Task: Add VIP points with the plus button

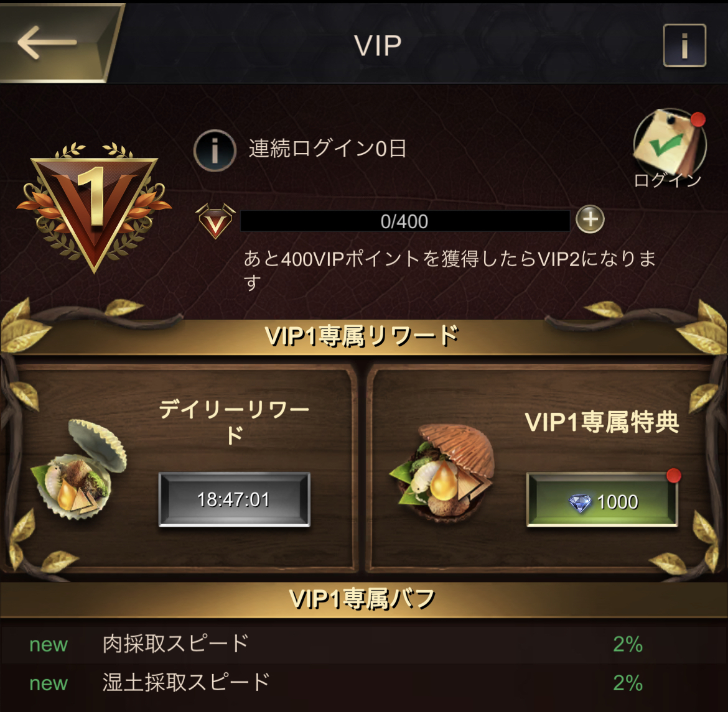Action: [x=590, y=219]
